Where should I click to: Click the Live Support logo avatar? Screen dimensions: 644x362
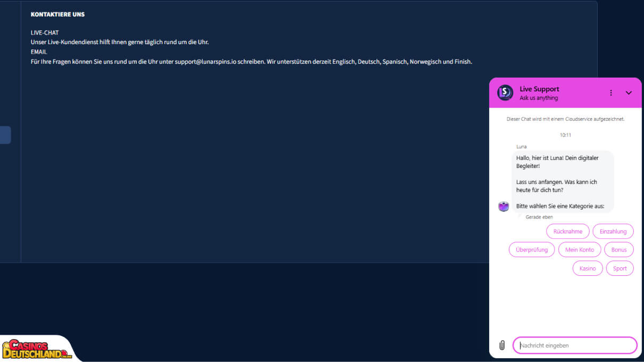click(x=505, y=92)
